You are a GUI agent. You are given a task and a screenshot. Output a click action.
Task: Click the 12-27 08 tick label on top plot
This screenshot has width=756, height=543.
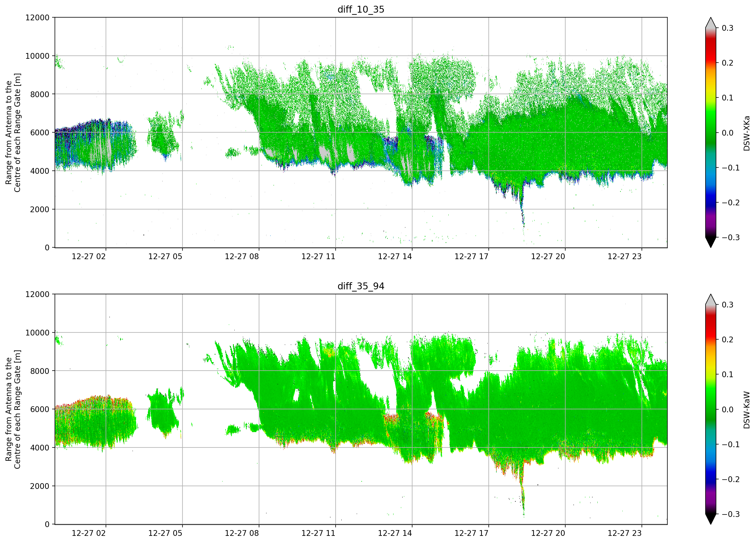[242, 256]
